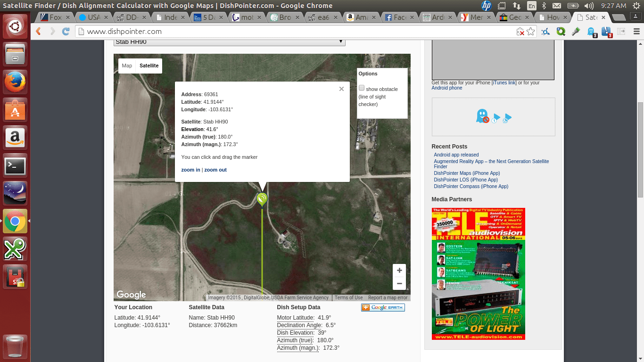This screenshot has width=644, height=362.
Task: Open iTunes link for iPhone app
Action: coord(504,82)
